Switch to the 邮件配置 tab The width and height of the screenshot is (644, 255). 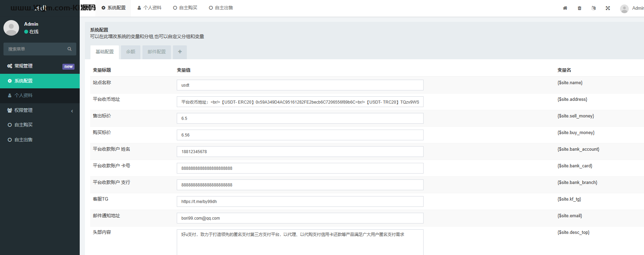point(157,52)
